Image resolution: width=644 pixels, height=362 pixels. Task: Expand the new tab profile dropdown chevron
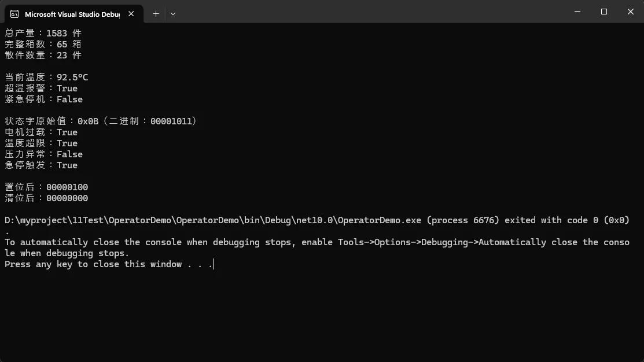[173, 14]
